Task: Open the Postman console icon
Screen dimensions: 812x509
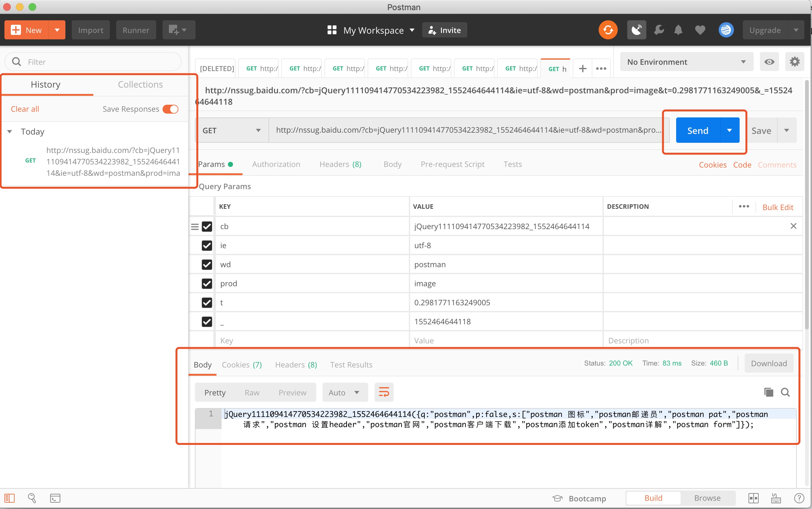Action: (x=55, y=498)
